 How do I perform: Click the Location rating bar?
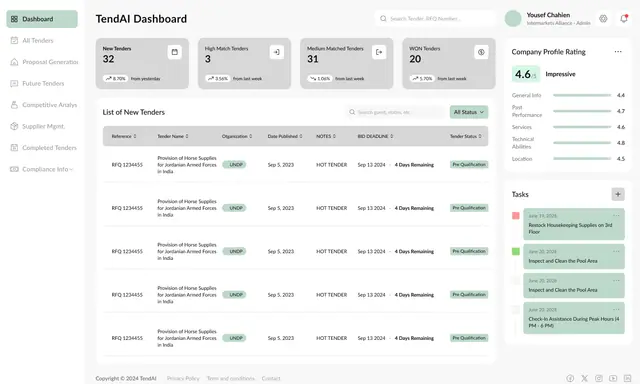tap(582, 159)
